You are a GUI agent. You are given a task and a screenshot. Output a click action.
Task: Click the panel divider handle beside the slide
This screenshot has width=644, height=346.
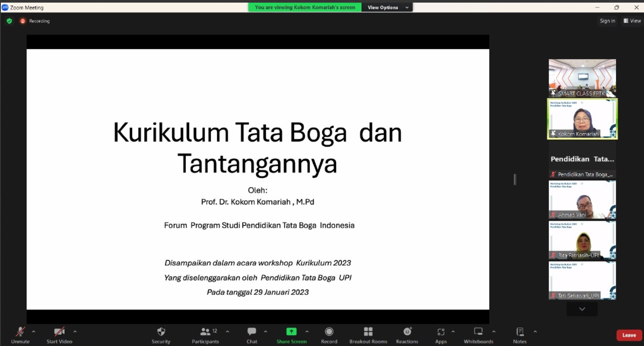pyautogui.click(x=515, y=179)
